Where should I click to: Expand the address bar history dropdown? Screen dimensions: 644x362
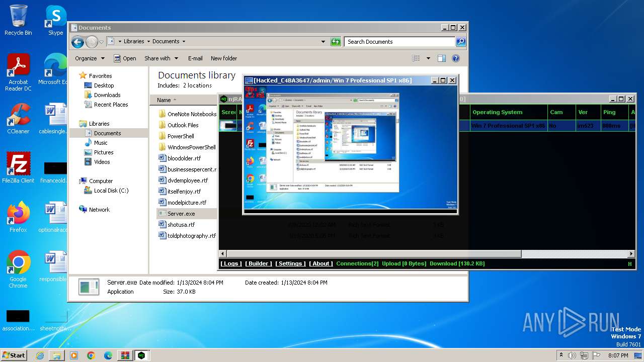click(x=323, y=42)
